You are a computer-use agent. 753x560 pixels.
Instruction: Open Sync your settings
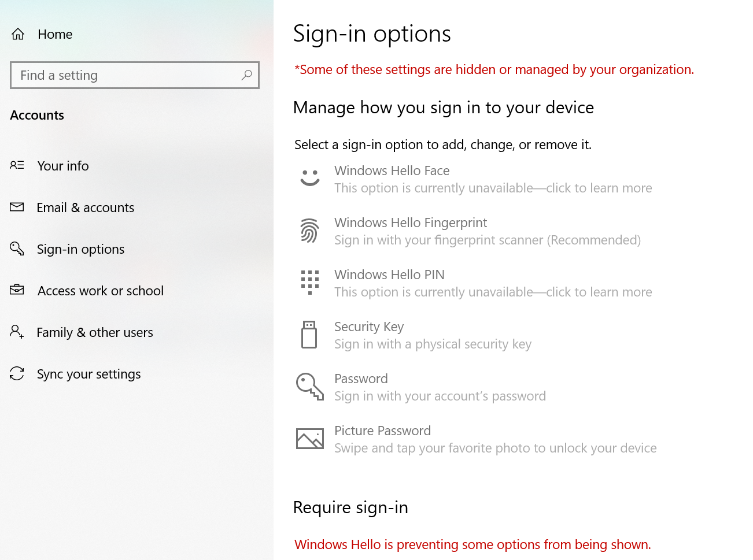click(x=88, y=374)
